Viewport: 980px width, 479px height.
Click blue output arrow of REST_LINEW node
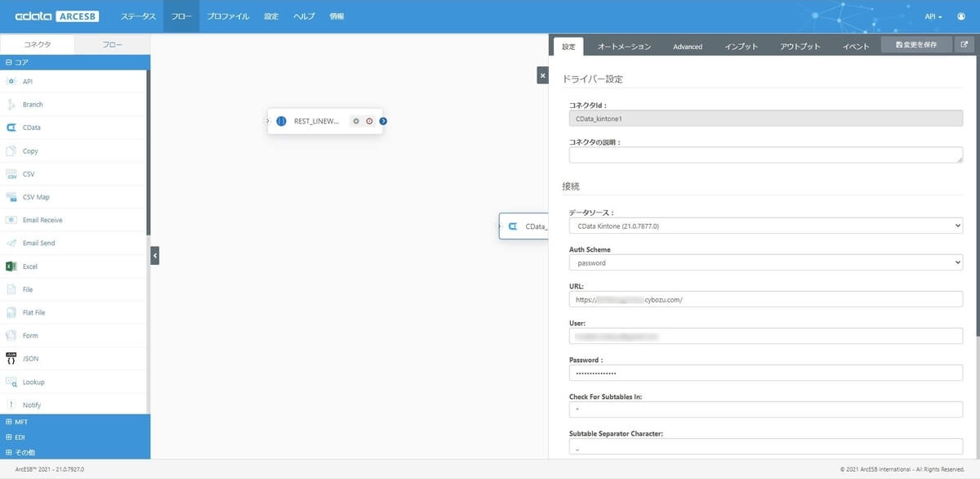point(383,121)
